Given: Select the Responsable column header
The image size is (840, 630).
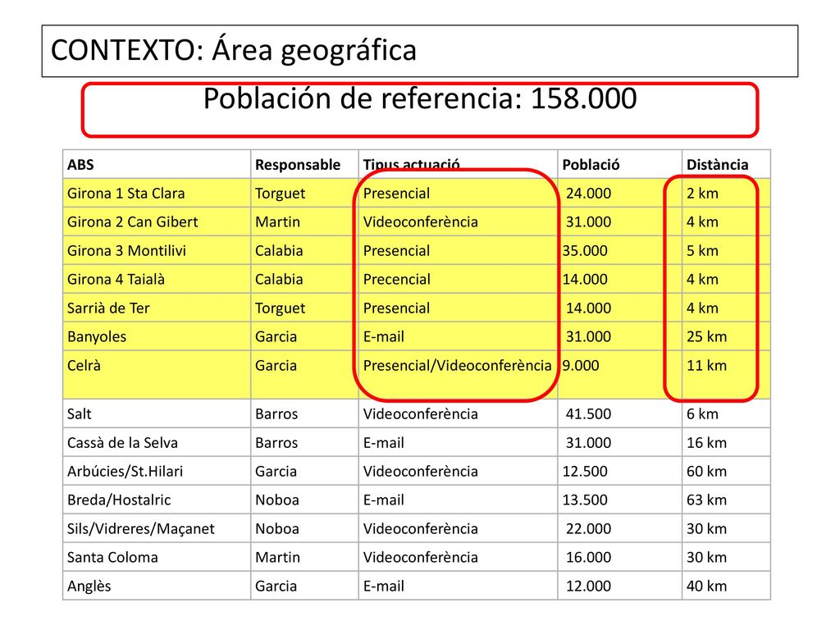Looking at the screenshot, I should point(298,164).
